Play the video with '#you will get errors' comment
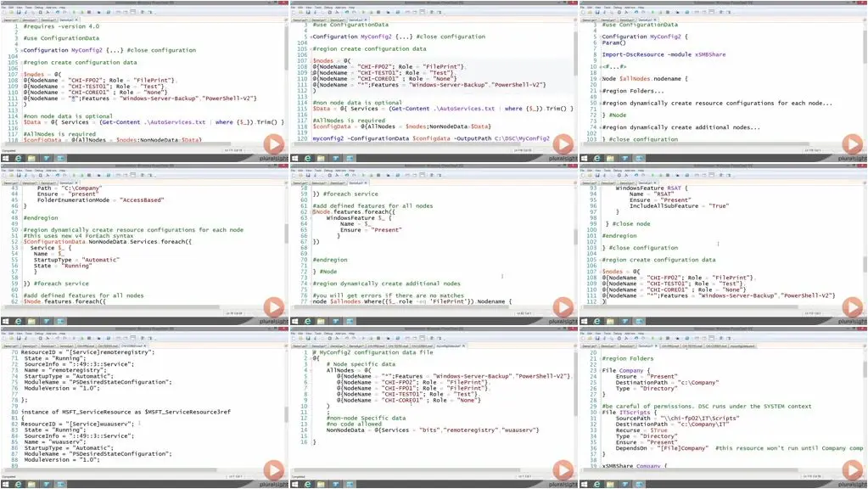Screen dimensions: 868x489 tap(563, 306)
